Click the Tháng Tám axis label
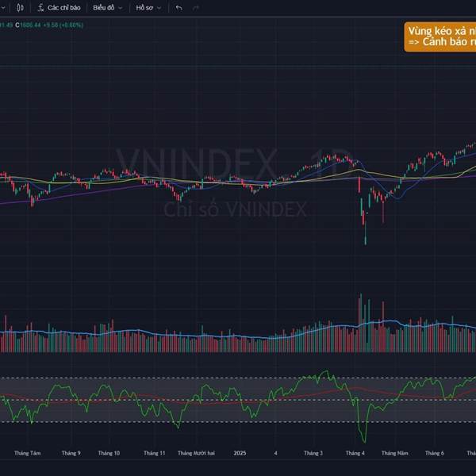The image size is (476, 476). pyautogui.click(x=27, y=453)
